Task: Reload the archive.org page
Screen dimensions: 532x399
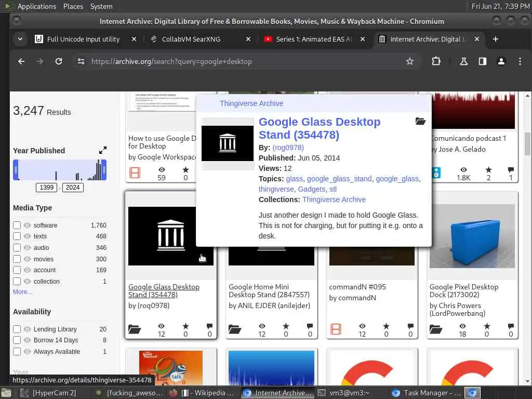Action: coord(59,61)
